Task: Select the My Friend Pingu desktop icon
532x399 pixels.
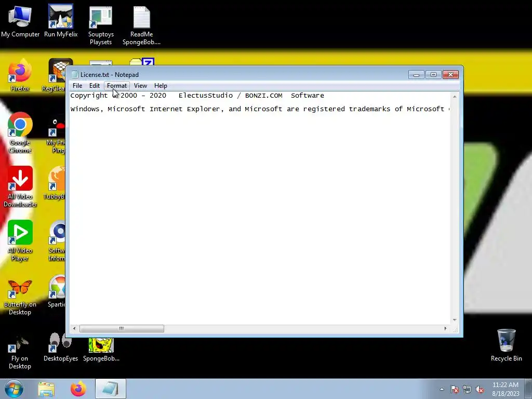Action: pyautogui.click(x=56, y=134)
